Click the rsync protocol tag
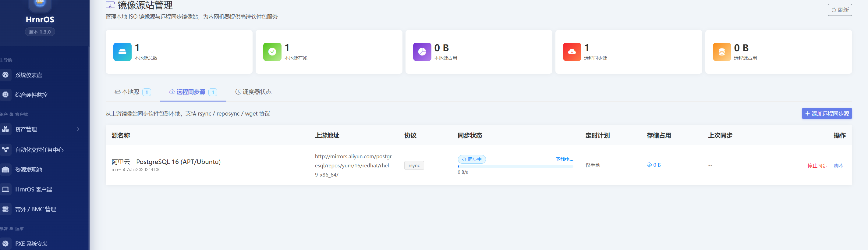The image size is (868, 250). (x=414, y=165)
